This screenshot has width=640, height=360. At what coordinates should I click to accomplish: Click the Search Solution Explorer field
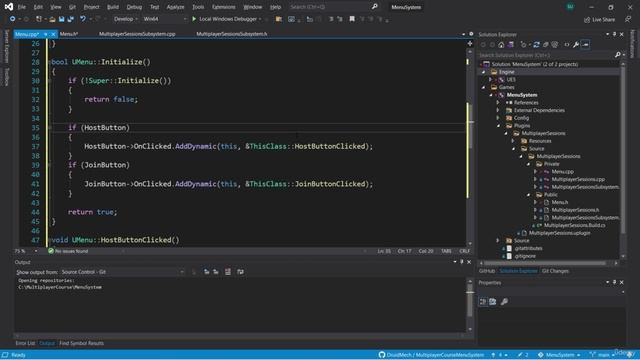(x=547, y=55)
